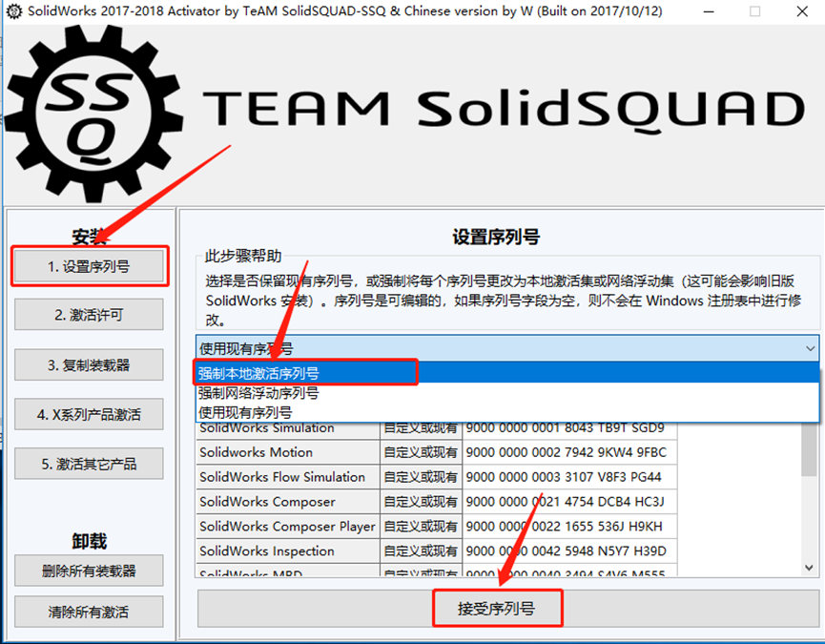Click the gear icon in the title bar
Screen dimensions: 825x644
click(13, 10)
